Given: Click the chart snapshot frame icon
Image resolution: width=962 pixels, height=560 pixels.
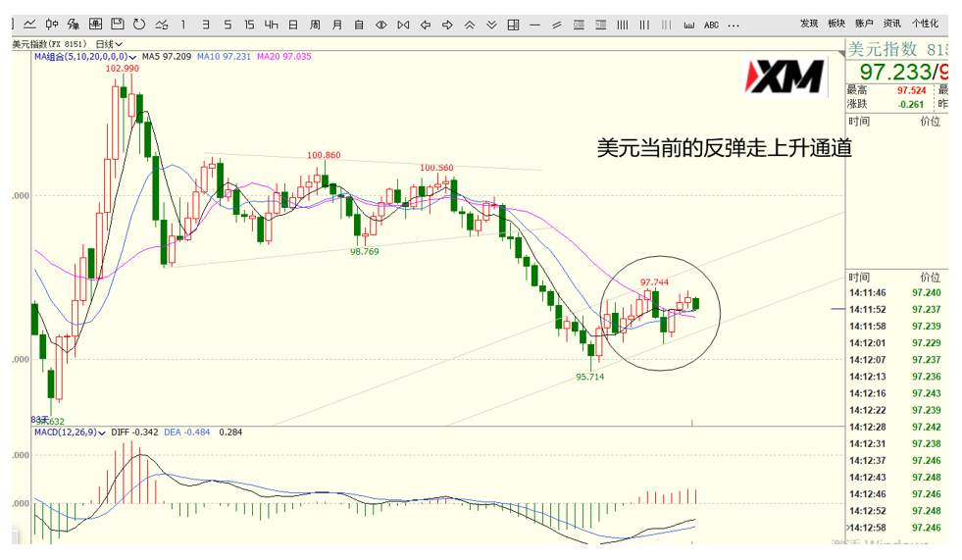Looking at the screenshot, I should coord(96,25).
